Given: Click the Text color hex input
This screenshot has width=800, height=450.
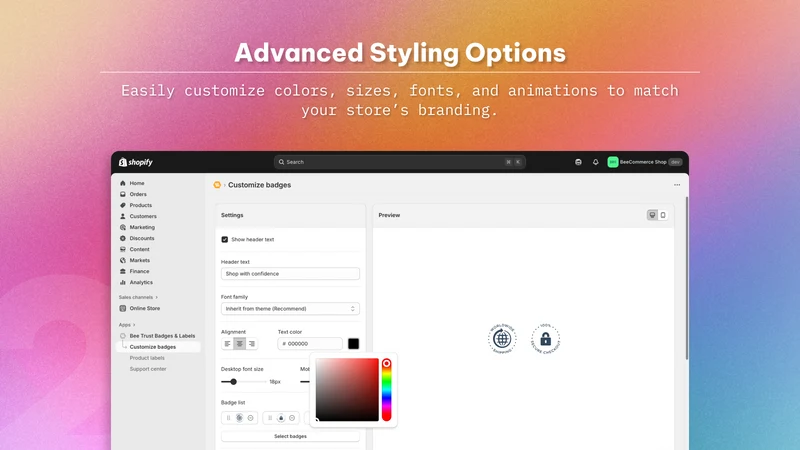Looking at the screenshot, I should click(310, 344).
